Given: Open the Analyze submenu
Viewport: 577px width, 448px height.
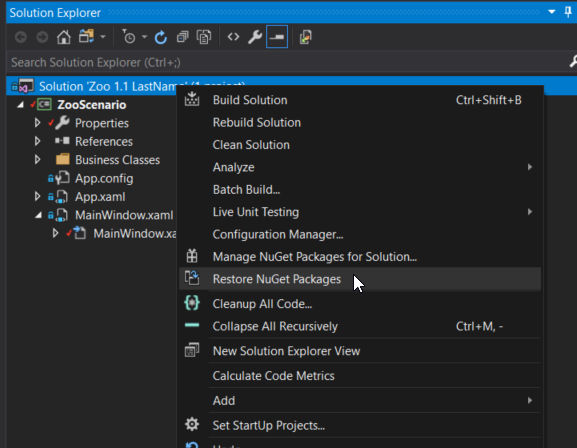Looking at the screenshot, I should [x=360, y=167].
